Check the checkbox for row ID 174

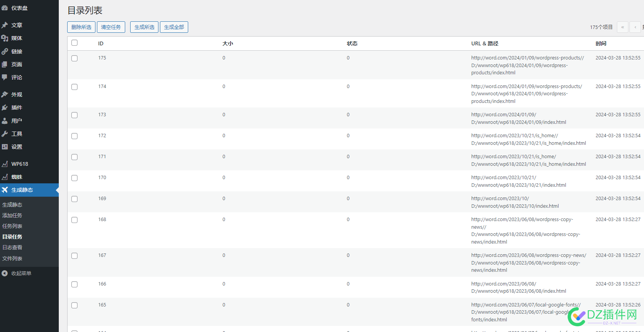[x=74, y=87]
